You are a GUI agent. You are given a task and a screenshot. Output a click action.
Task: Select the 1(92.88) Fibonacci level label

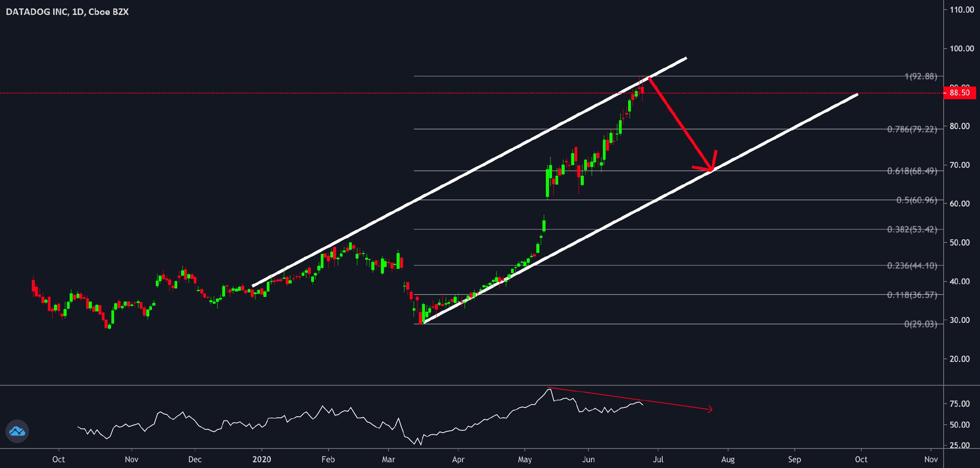(921, 76)
